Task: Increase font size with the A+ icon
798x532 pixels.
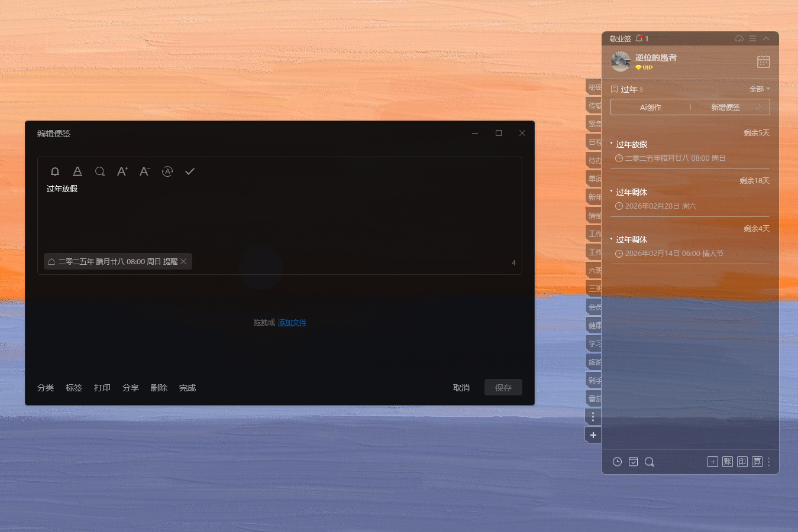Action: point(122,171)
